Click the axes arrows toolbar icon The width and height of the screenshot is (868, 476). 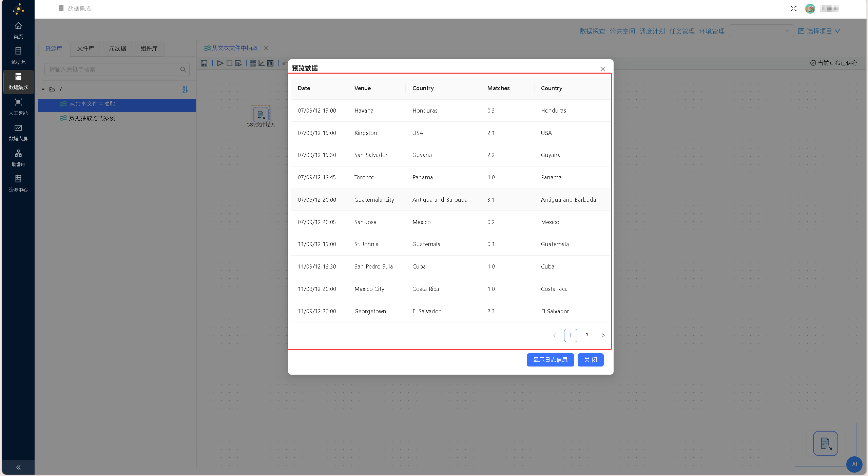click(x=261, y=63)
